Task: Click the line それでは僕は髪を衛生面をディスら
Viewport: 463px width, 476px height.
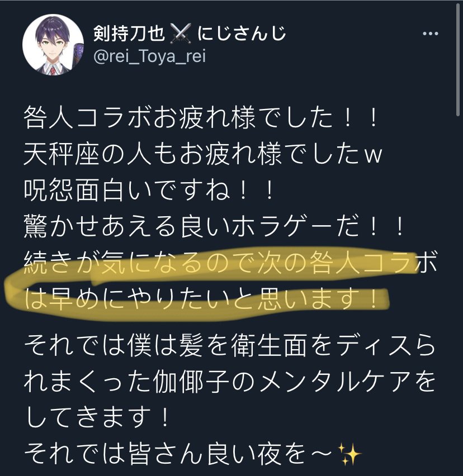Action: 230,346
